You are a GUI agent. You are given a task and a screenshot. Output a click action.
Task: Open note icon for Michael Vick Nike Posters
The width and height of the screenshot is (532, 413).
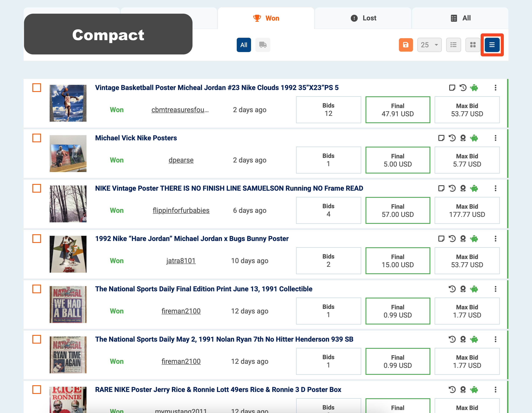(441, 138)
